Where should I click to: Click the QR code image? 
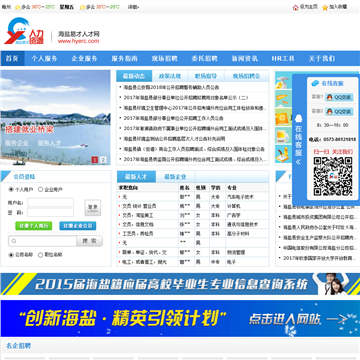(x=333, y=176)
